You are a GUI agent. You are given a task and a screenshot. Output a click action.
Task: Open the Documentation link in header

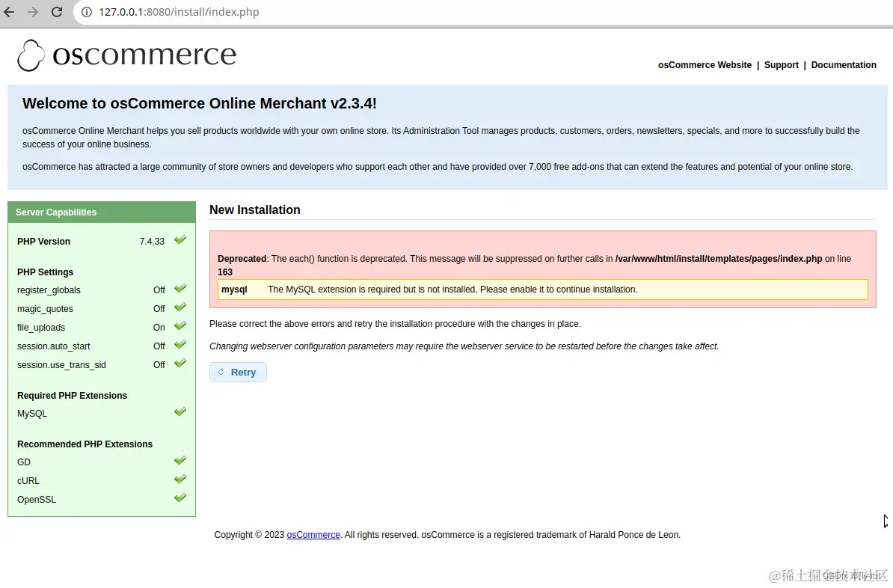coord(844,65)
